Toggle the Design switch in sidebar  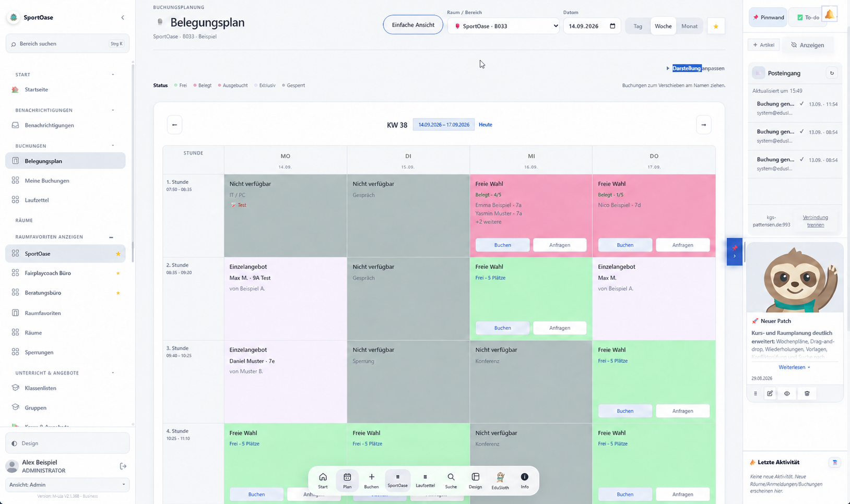67,443
